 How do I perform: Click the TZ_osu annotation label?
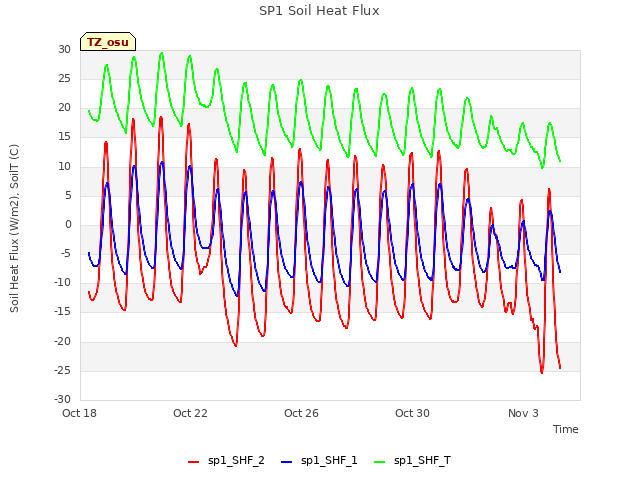(108, 42)
